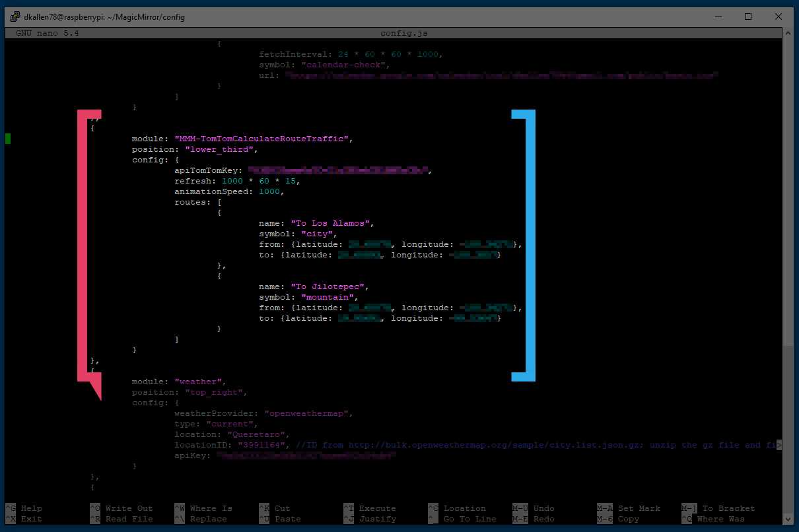Click the ^G Help shortcut
Screen dimensions: 799x532
(24, 508)
